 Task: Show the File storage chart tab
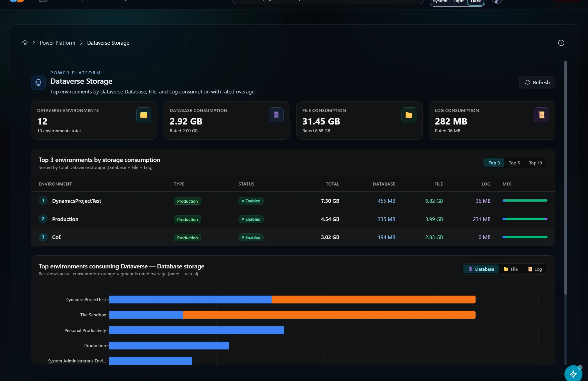point(511,269)
